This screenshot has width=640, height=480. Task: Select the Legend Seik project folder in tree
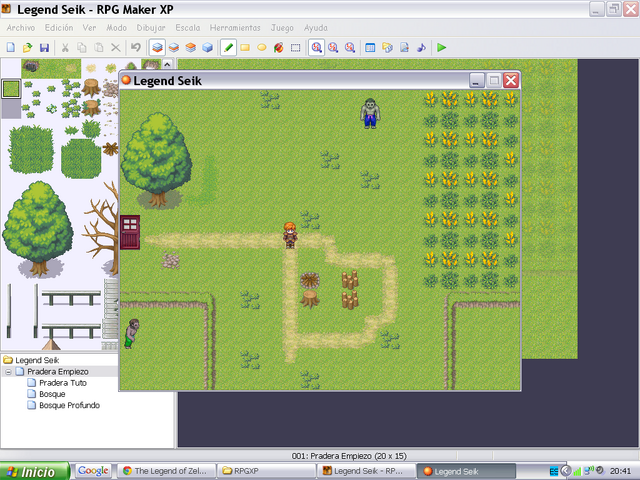point(31,360)
